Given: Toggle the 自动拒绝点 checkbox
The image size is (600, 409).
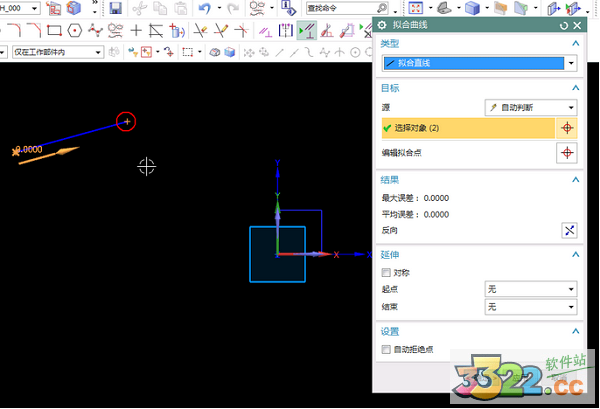Looking at the screenshot, I should click(x=386, y=349).
